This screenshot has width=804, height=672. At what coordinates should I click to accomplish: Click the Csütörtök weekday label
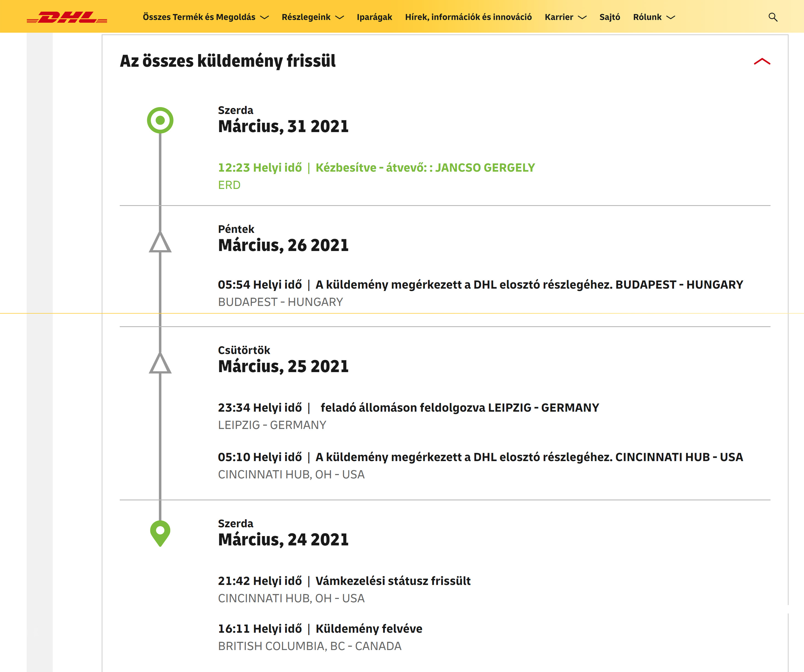[244, 350]
